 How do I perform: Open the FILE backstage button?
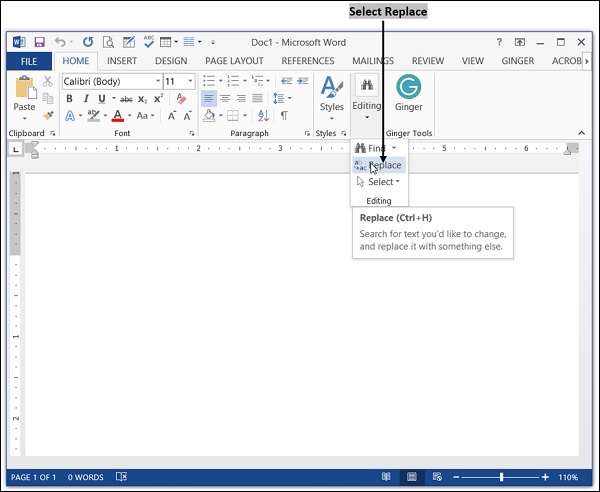[28, 61]
